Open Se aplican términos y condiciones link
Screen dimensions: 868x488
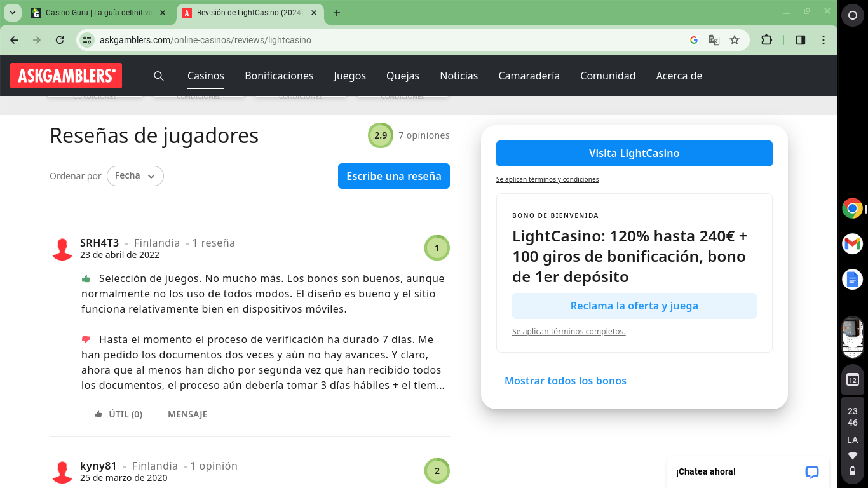click(x=547, y=179)
